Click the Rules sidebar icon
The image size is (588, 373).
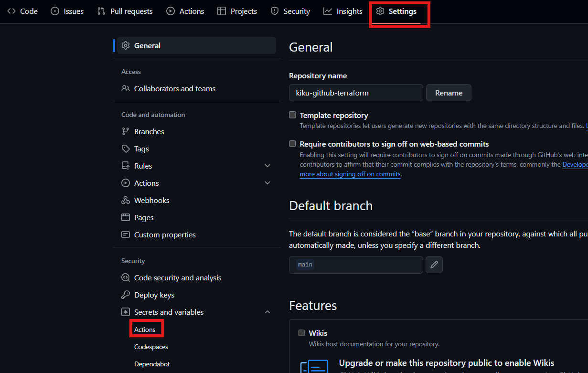pos(126,166)
